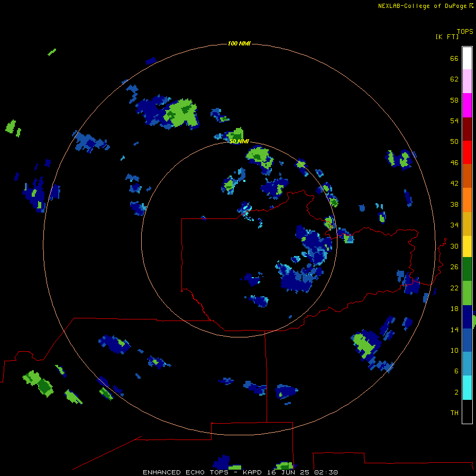476x476 pixels.
Task: Click the "62" scale label
Action: [x=454, y=79]
